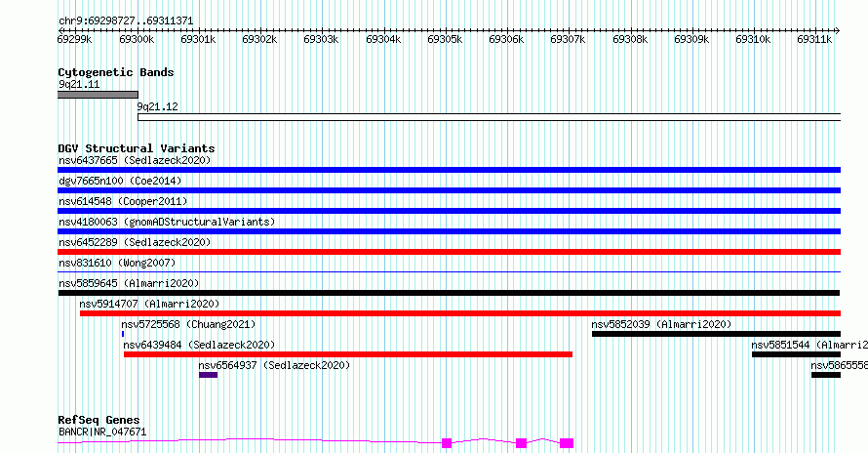Image resolution: width=868 pixels, height=453 pixels.
Task: Select the last magenta BANCR exon block
Action: pyautogui.click(x=567, y=443)
